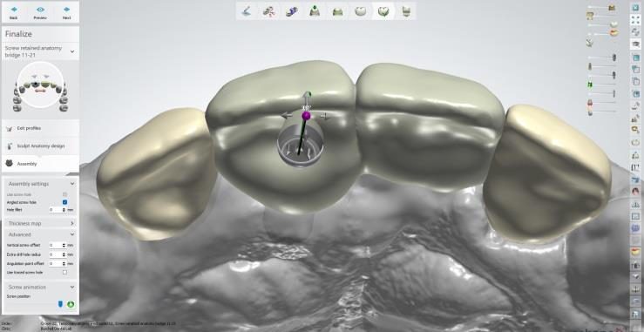Select the Sculpt Anatomy design step

pyautogui.click(x=40, y=146)
